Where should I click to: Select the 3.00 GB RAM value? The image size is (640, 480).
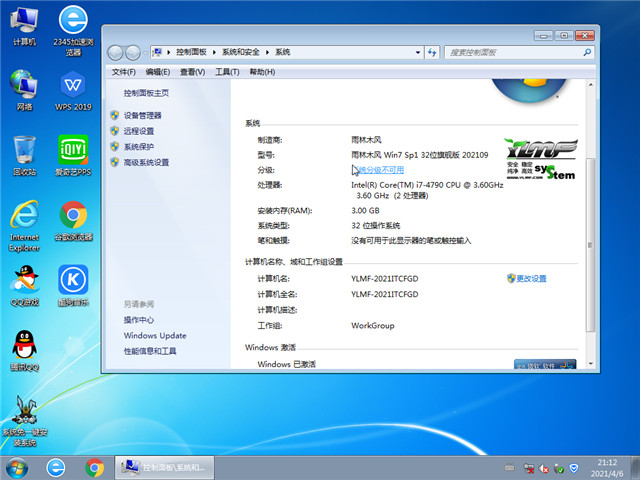click(365, 211)
